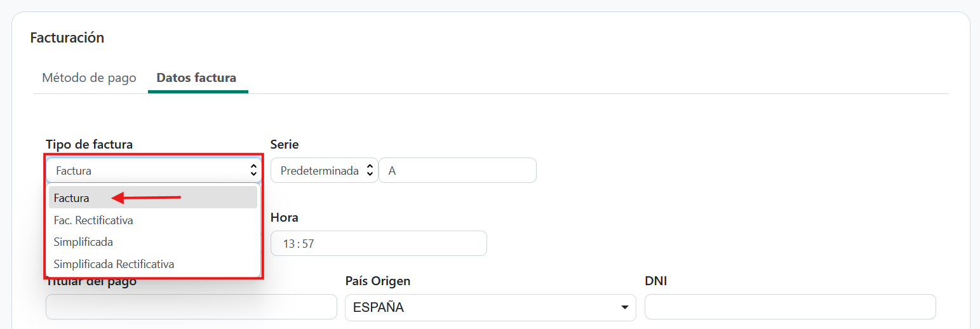The height and width of the screenshot is (329, 980).
Task: Select the Datos factura tab
Action: click(x=196, y=78)
